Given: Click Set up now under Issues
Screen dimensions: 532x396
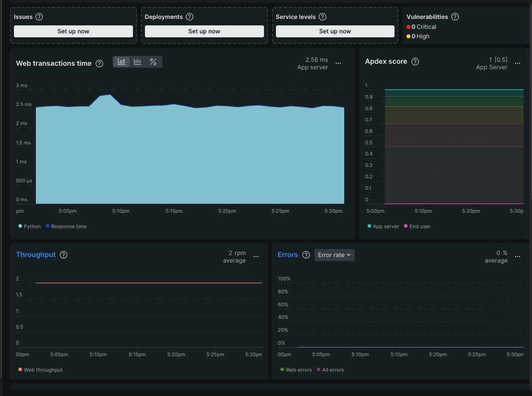Looking at the screenshot, I should coord(73,31).
